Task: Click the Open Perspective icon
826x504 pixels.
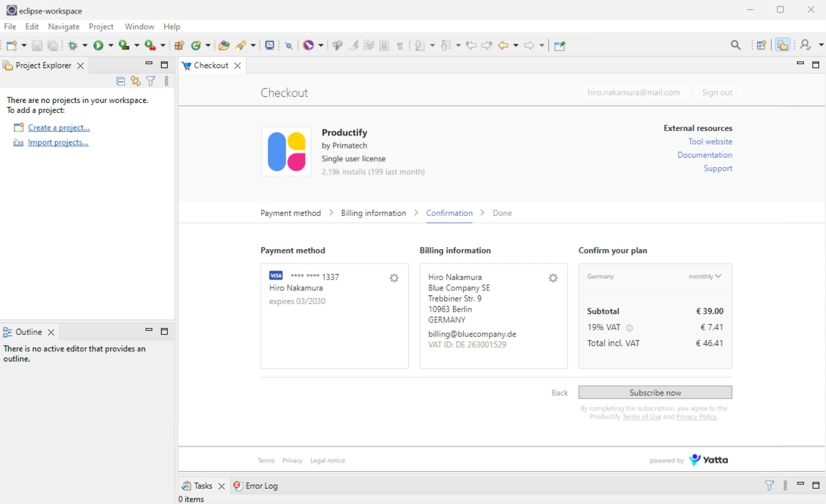Action: pyautogui.click(x=761, y=45)
